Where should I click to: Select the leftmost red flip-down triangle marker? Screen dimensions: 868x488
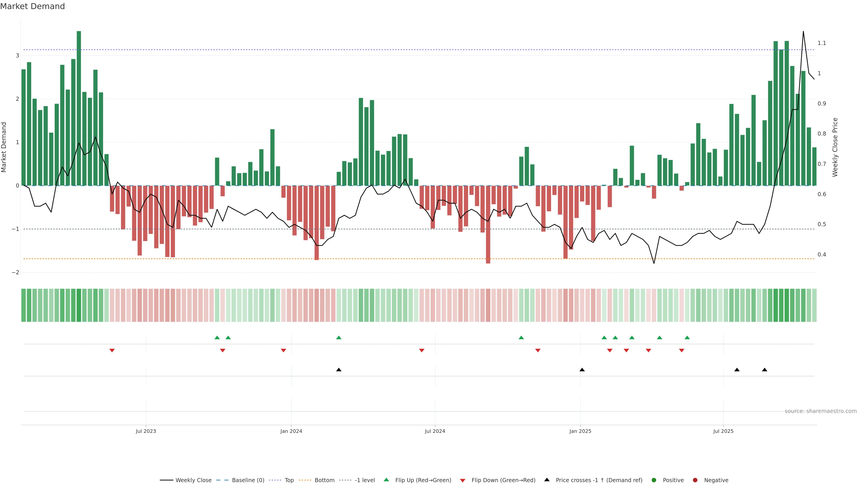pyautogui.click(x=112, y=351)
